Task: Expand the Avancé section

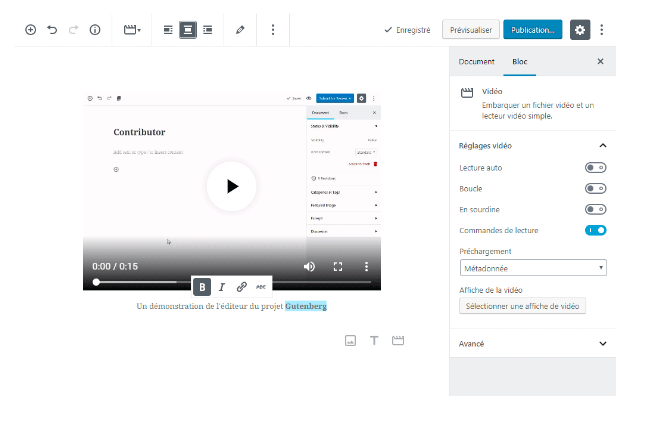Action: coord(602,343)
